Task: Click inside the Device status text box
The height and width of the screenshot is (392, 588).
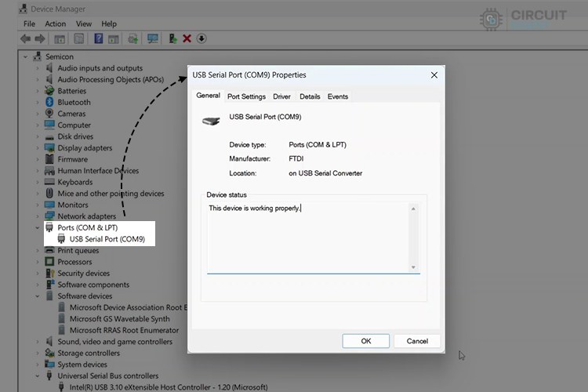Action: [x=307, y=238]
